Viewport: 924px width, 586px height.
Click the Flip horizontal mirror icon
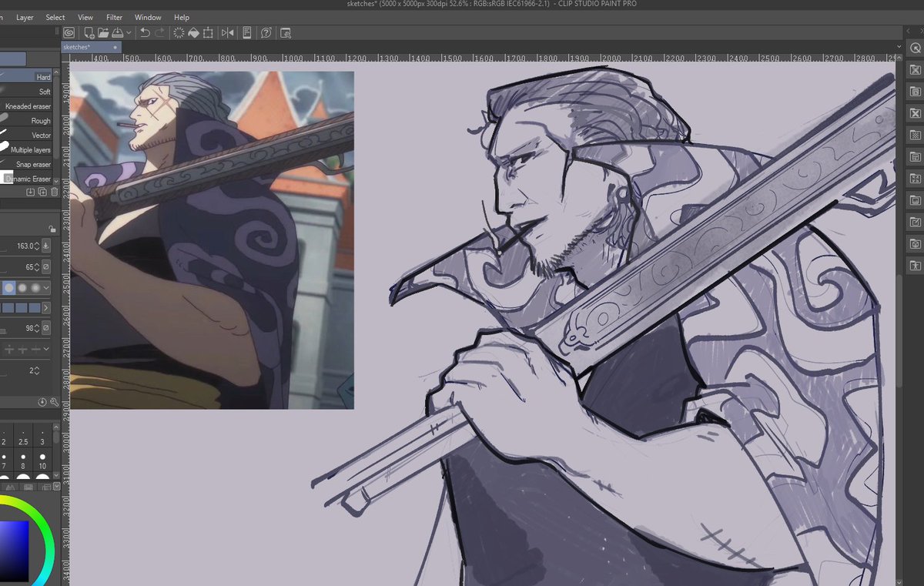click(227, 32)
